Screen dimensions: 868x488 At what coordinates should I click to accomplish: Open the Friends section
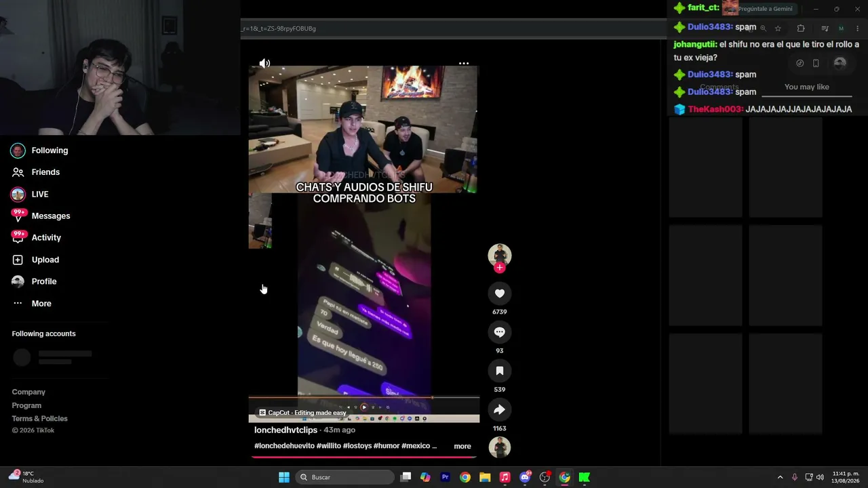(45, 172)
